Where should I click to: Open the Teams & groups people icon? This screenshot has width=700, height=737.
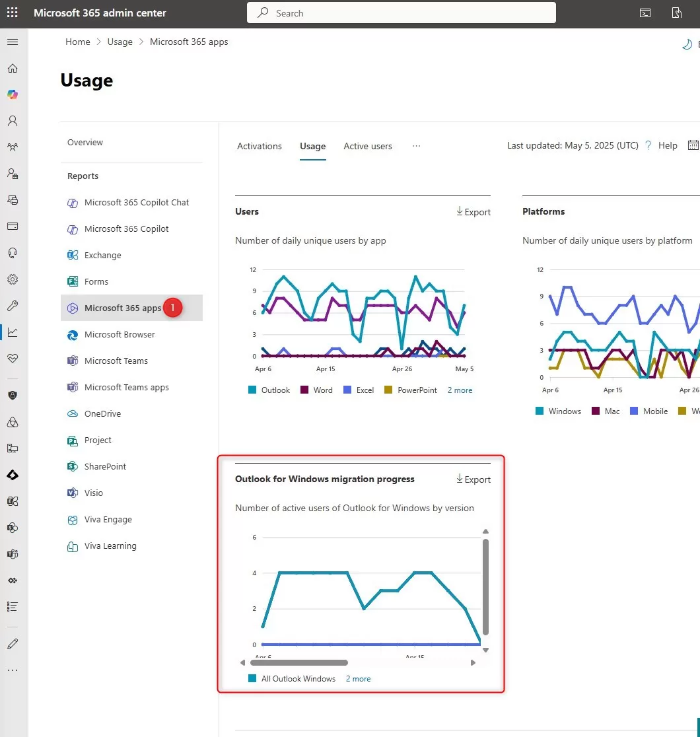(x=13, y=147)
